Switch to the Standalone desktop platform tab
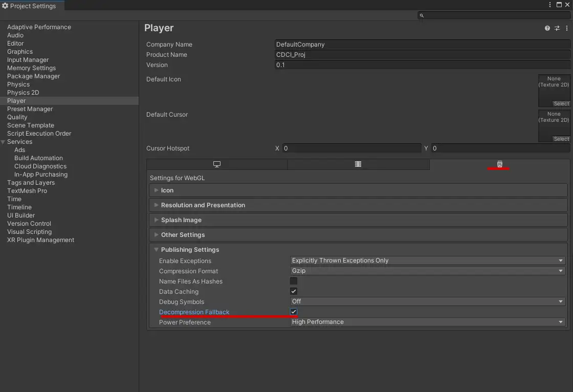This screenshot has width=573, height=392. [x=217, y=164]
